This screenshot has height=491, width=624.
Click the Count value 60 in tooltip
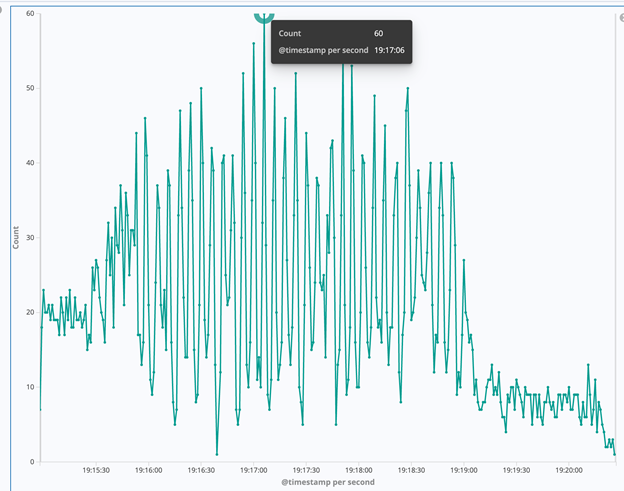pos(379,33)
